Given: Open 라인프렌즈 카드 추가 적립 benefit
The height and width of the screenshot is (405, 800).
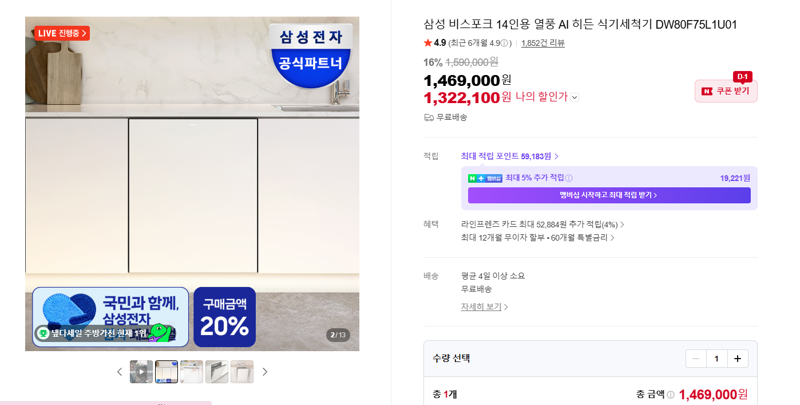Looking at the screenshot, I should coord(542,224).
